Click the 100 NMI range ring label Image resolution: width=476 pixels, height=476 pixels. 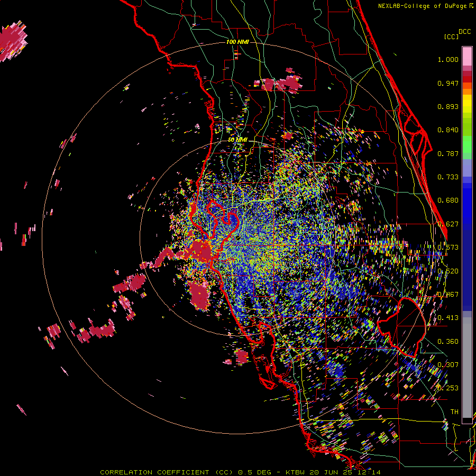237,42
